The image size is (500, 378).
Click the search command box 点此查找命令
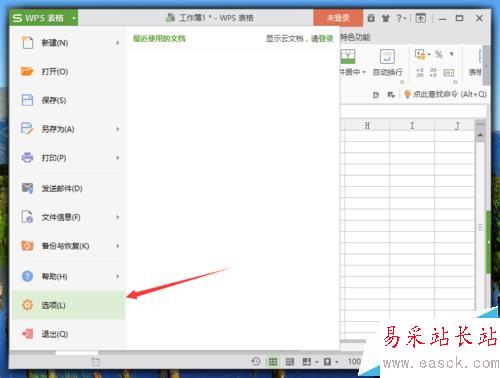click(x=446, y=94)
